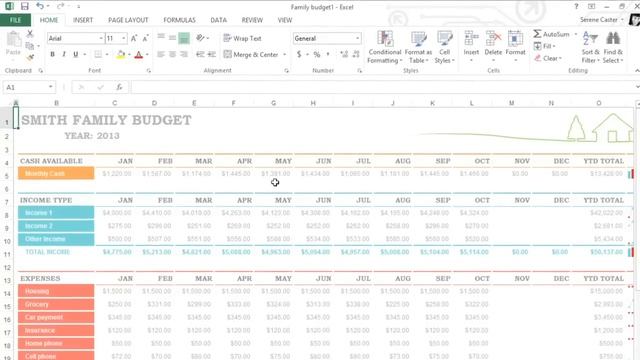Toggle Align Left horizontal alignment

pyautogui.click(x=161, y=54)
